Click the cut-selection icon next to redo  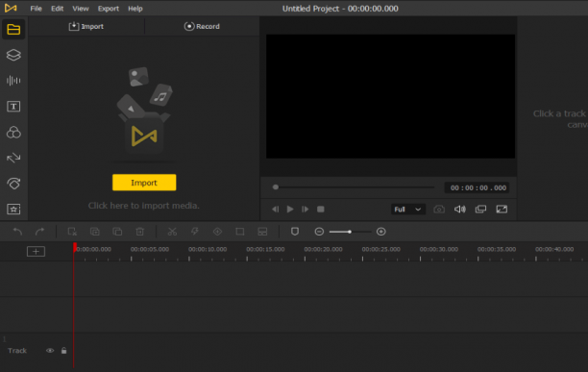point(72,232)
